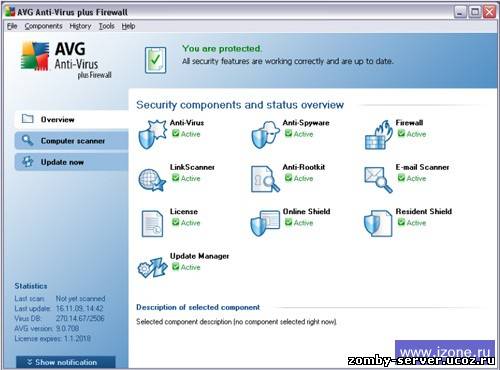Screen dimensions: 500x370
Task: Click Firewall Active status checkmark
Action: (x=401, y=133)
